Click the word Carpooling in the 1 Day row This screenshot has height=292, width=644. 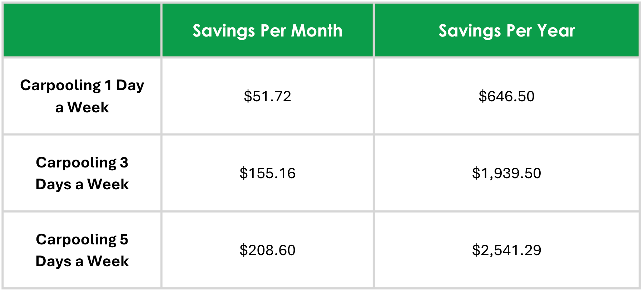point(60,86)
